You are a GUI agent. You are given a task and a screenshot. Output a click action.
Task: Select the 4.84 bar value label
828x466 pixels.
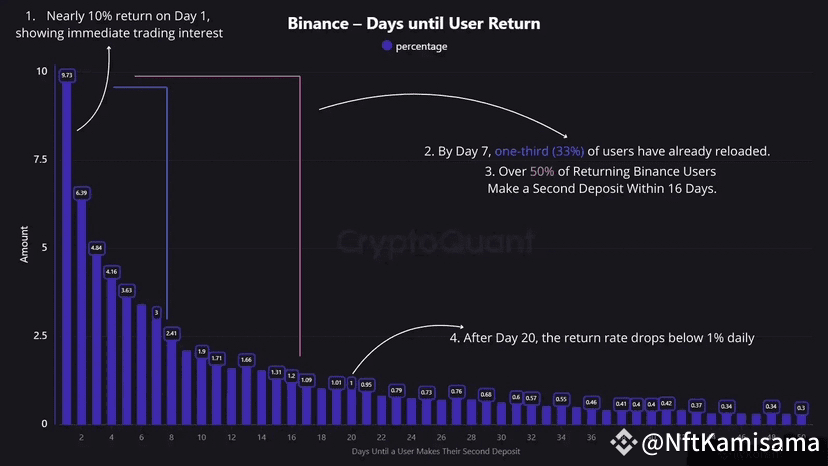tap(96, 247)
